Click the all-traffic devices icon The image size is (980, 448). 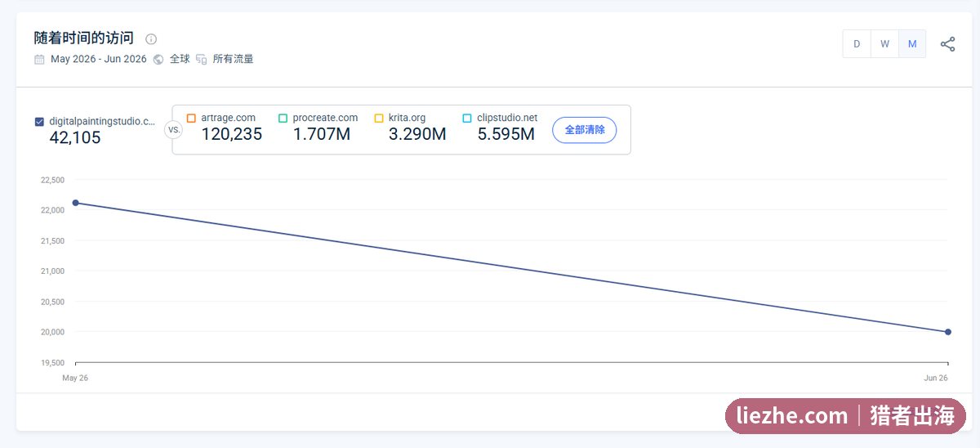pos(202,59)
